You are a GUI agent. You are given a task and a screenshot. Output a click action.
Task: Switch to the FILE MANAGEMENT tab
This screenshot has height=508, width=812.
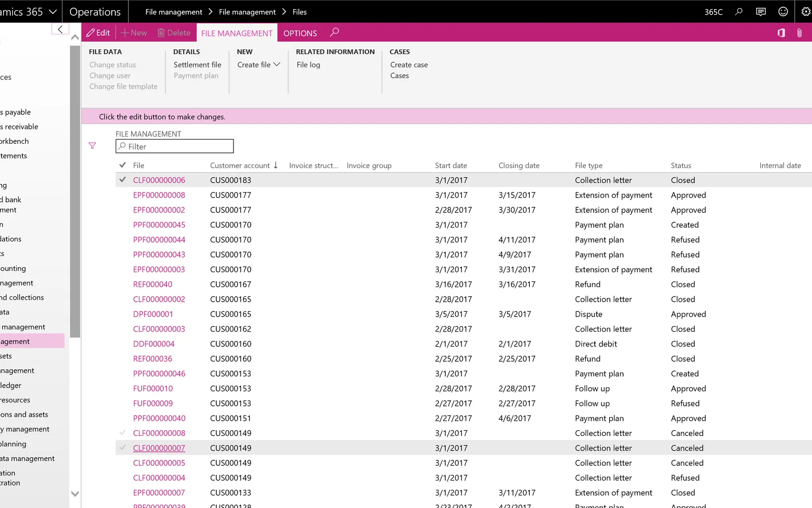coord(236,33)
